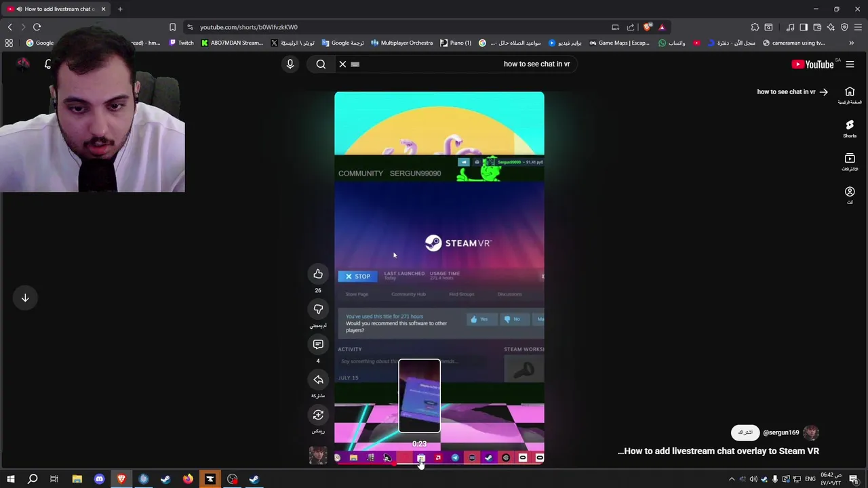Open the browser main hamburger menu

[x=858, y=27]
